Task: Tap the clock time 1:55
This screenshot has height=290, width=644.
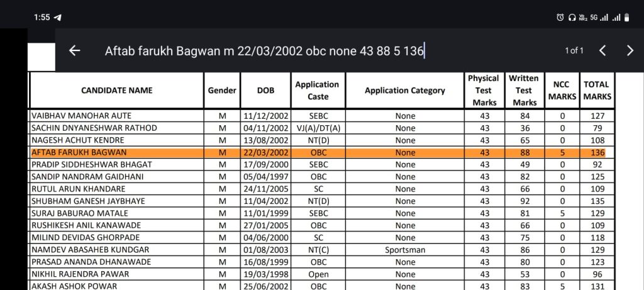Action: [42, 18]
